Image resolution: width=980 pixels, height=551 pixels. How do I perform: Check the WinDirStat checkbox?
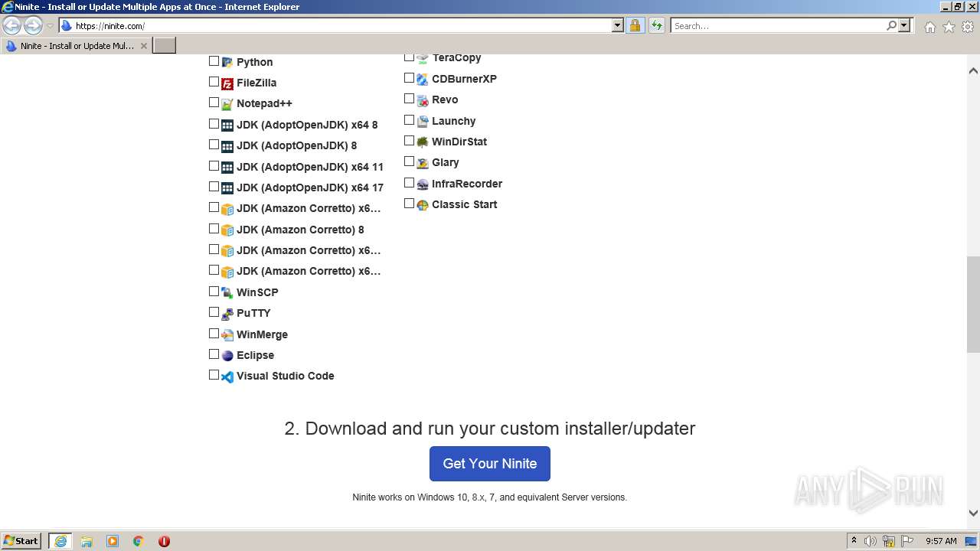410,141
